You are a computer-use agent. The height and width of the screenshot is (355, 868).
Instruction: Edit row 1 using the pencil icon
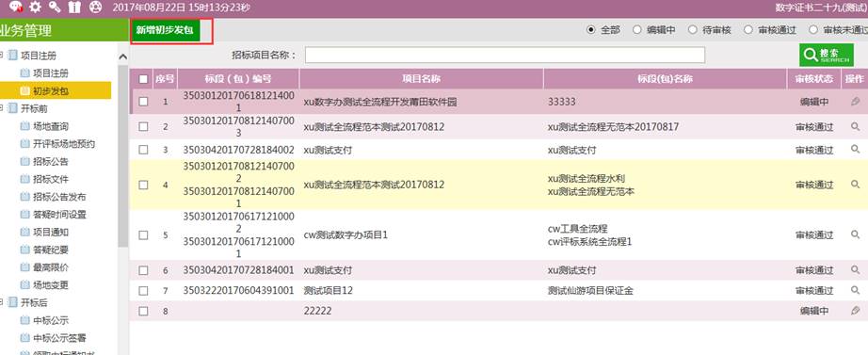[x=855, y=102]
